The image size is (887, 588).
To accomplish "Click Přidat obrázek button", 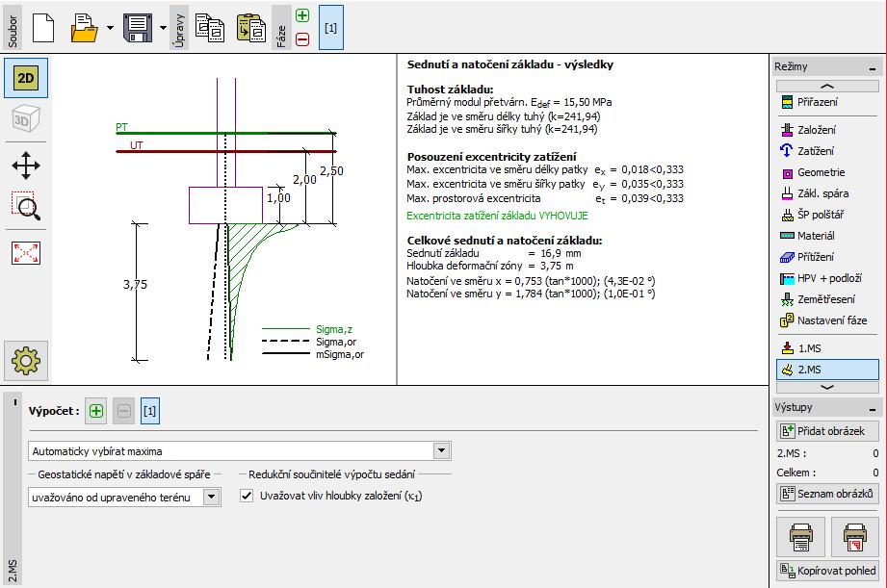I will tap(827, 431).
